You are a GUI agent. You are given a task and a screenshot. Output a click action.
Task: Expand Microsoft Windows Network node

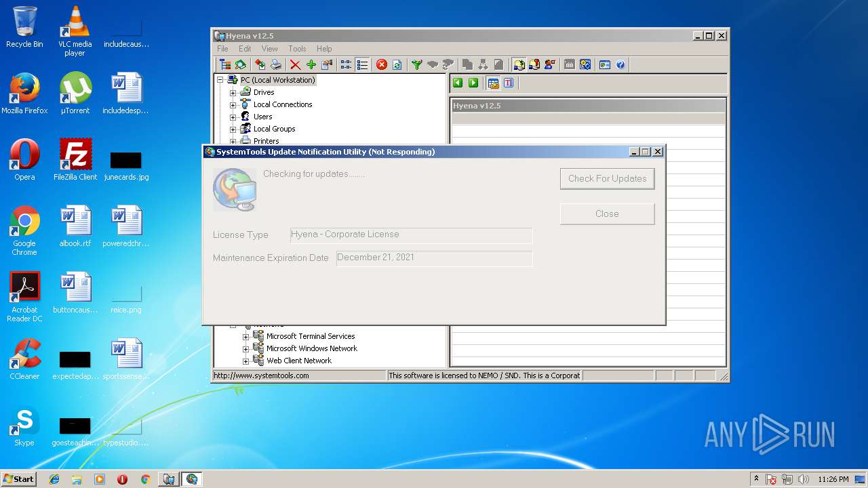pyautogui.click(x=245, y=348)
